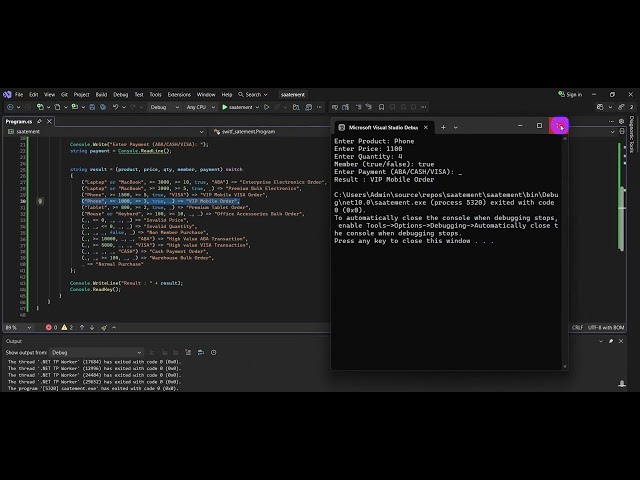Open the Extensions menu
640x480 pixels.
coord(179,94)
